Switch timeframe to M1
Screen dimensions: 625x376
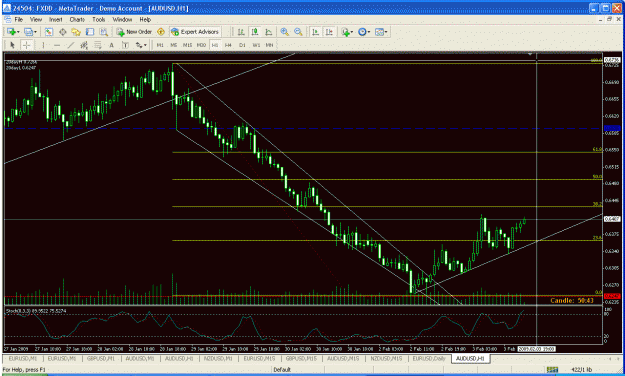[x=160, y=45]
